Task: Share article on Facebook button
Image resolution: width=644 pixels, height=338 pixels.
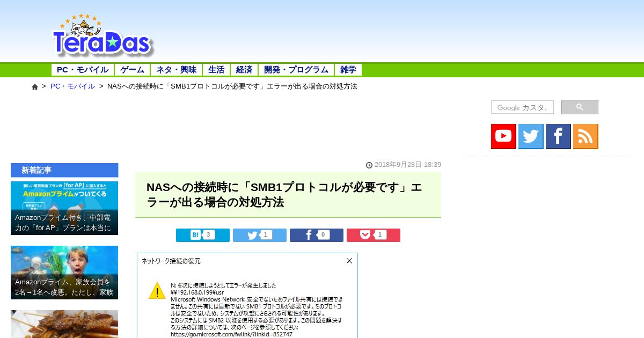Action: (317, 235)
